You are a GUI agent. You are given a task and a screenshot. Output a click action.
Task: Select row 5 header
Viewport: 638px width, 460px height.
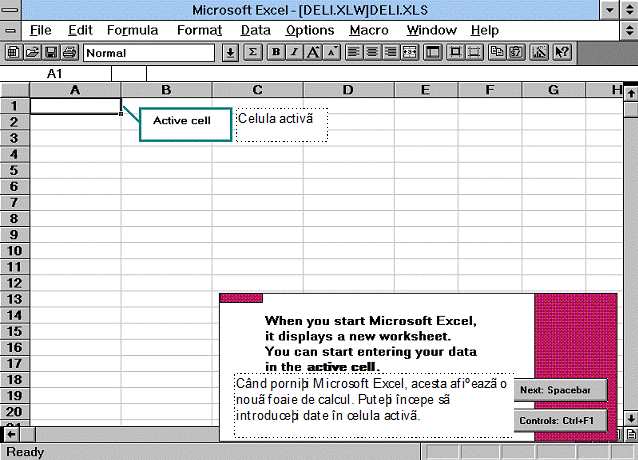click(15, 170)
